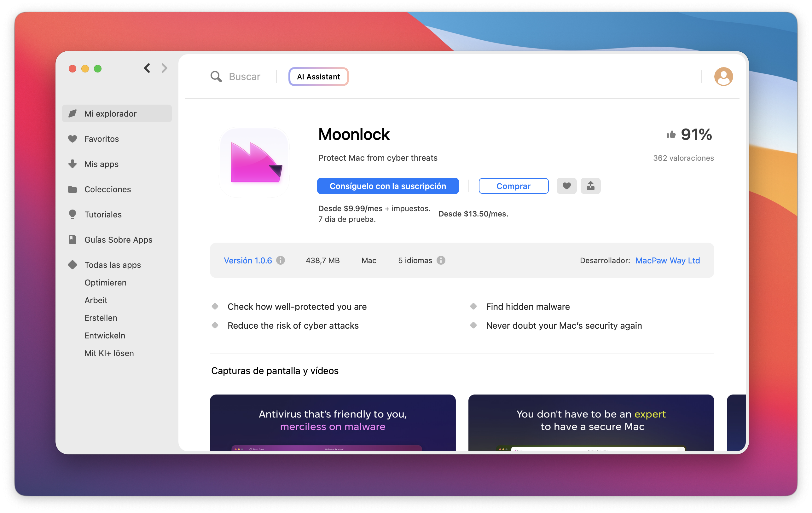Click Capturas de pantalla y vídeos heading
Screen dimensions: 812x513
275,371
